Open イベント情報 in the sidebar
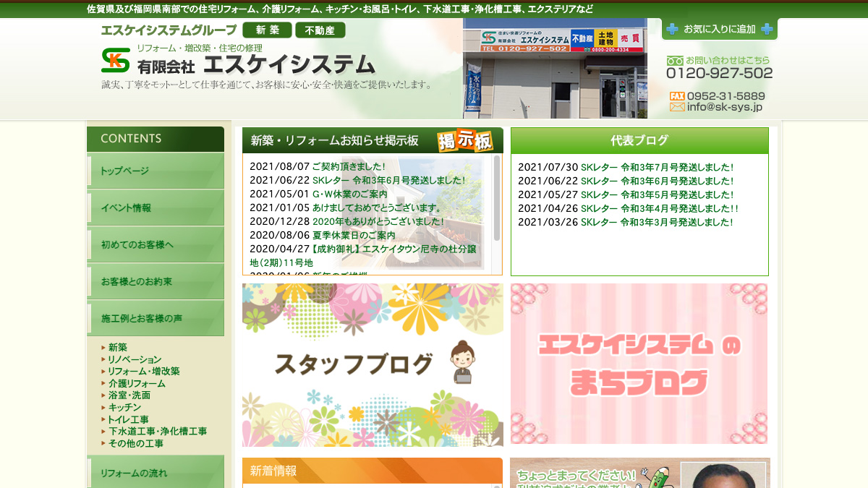The height and width of the screenshot is (488, 868). point(156,208)
